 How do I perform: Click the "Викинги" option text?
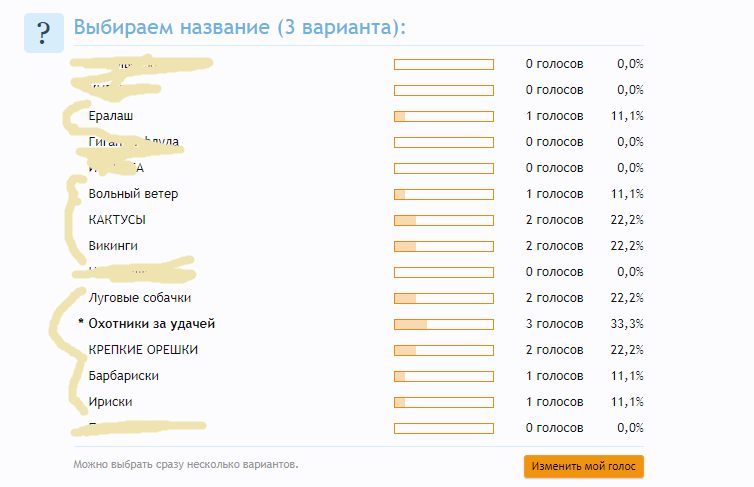113,246
